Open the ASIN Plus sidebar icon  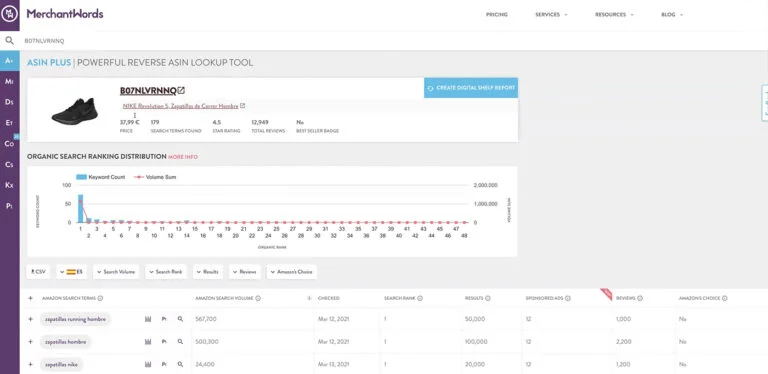point(9,61)
